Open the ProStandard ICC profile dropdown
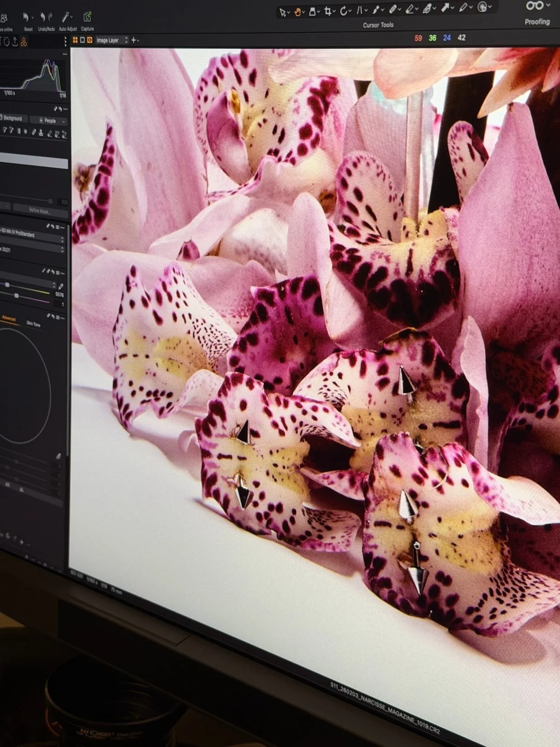560x747 pixels. tap(32, 234)
